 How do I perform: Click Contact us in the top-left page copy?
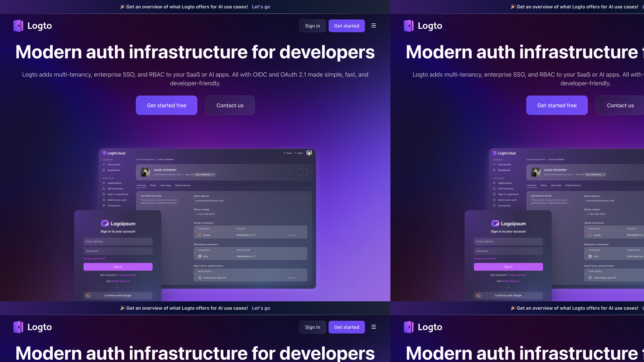point(230,105)
